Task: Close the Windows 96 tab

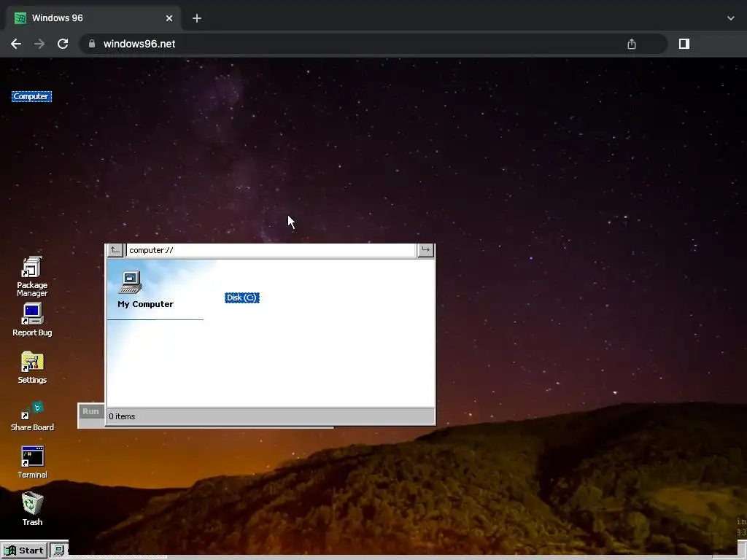Action: point(169,18)
